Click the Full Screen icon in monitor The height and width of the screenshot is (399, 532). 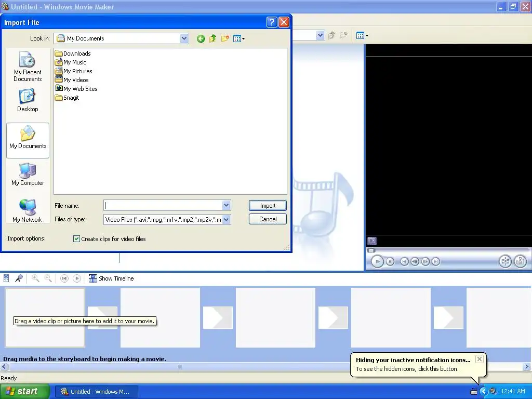pos(372,241)
